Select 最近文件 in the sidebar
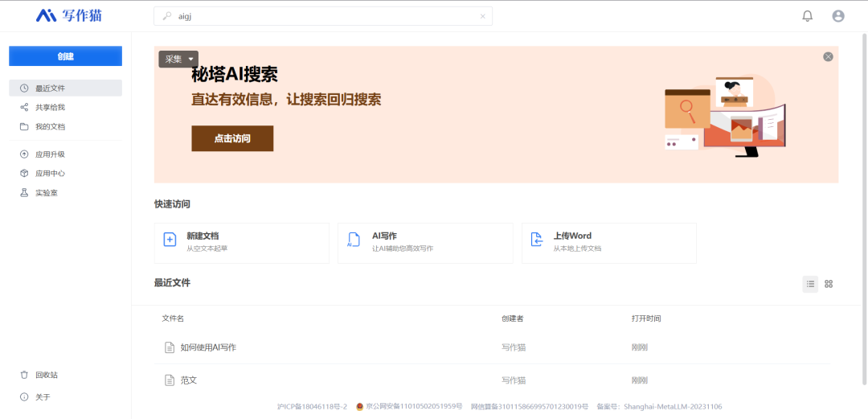 pyautogui.click(x=65, y=88)
